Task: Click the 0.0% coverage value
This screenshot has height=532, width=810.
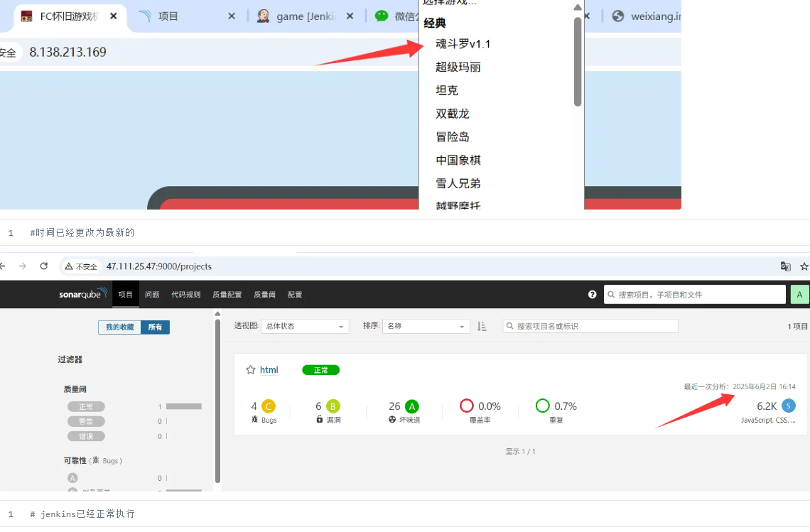Action: [x=490, y=406]
